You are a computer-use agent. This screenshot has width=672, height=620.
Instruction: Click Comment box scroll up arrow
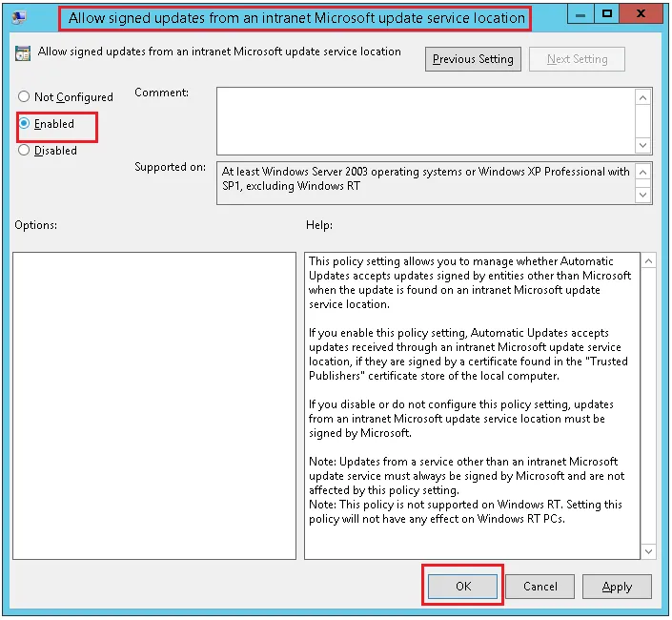pyautogui.click(x=642, y=97)
